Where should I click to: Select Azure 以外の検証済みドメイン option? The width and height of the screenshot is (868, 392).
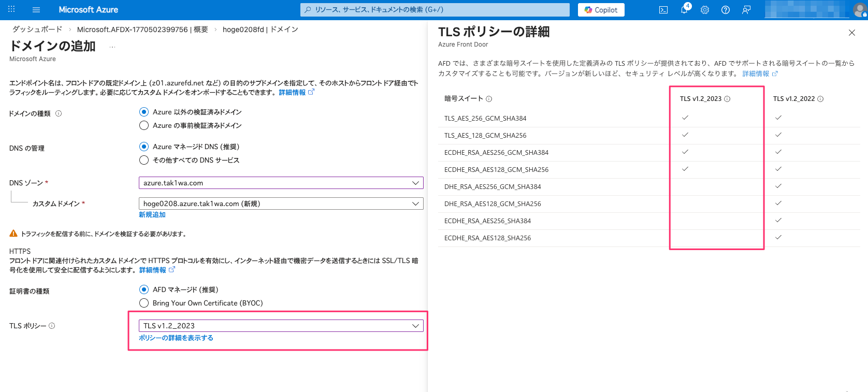point(191,112)
